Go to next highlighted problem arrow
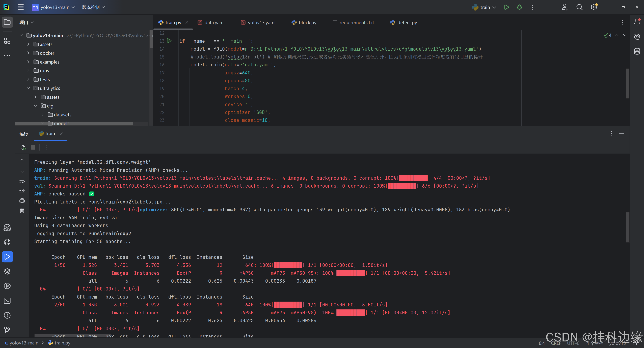Image resolution: width=644 pixels, height=348 pixels. pos(625,35)
